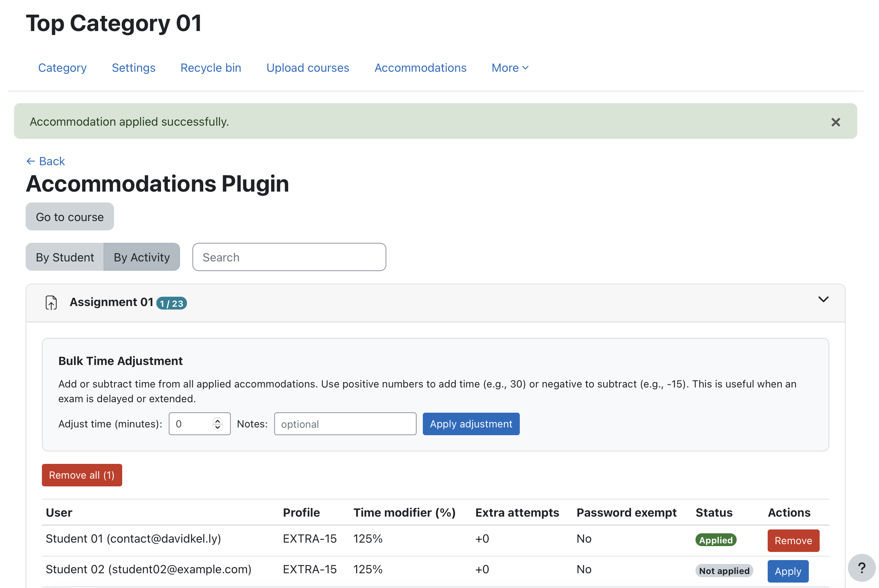Open the More dropdown menu

coord(510,68)
